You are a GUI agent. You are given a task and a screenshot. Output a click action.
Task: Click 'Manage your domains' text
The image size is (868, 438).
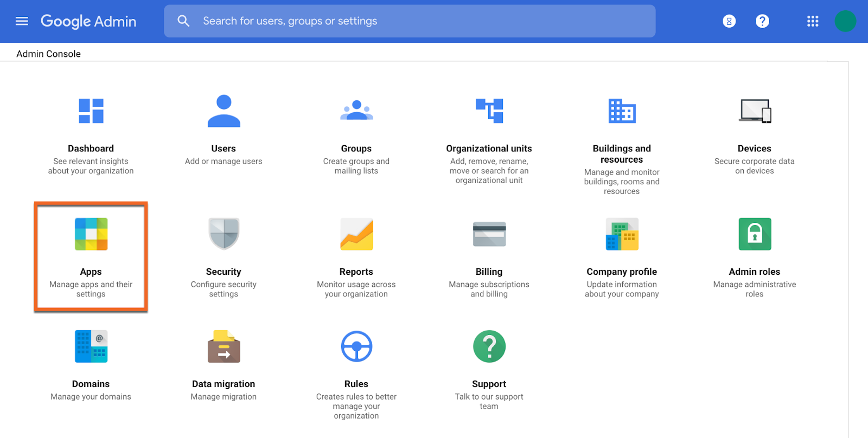click(x=91, y=397)
